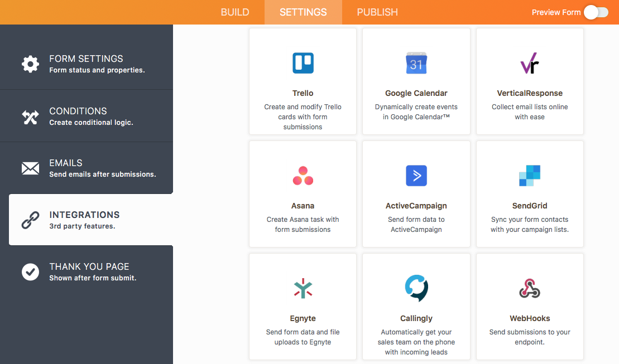Click the ActiveCampaign arrow icon
The width and height of the screenshot is (619, 364).
pyautogui.click(x=416, y=176)
